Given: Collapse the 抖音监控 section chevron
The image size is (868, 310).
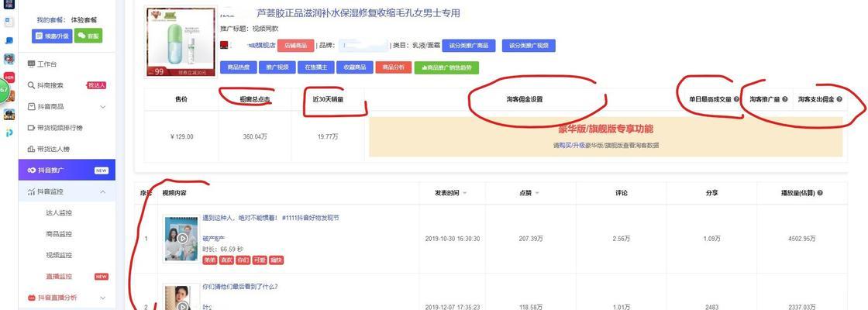Looking at the screenshot, I should pos(103,191).
